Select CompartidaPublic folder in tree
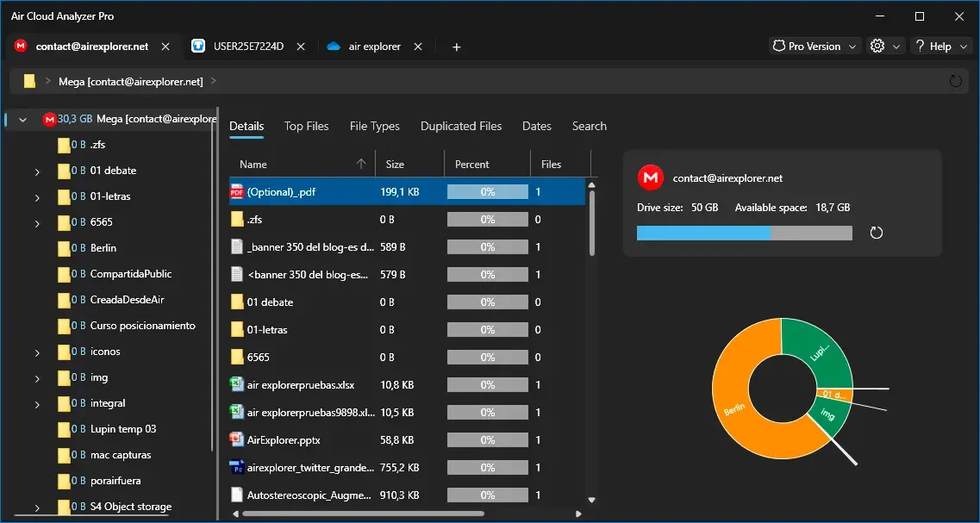980x523 pixels. pos(131,274)
